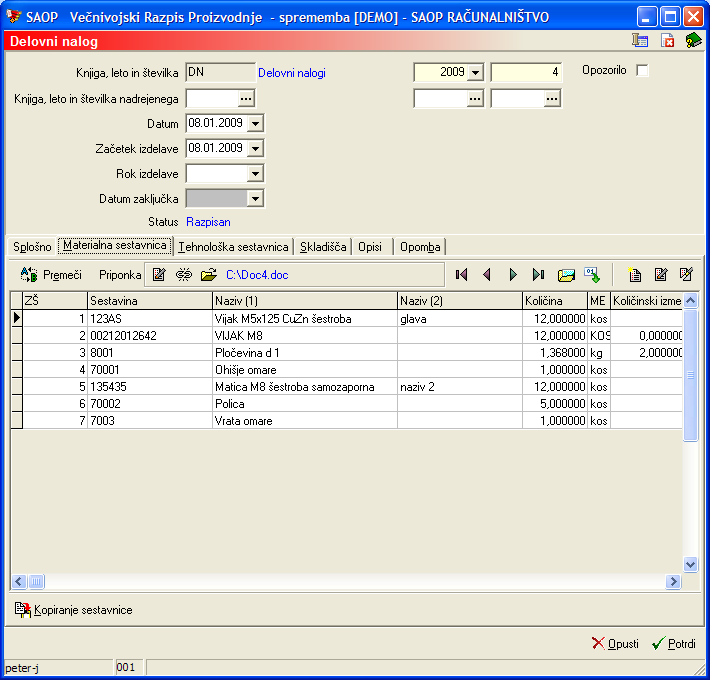Click the delete document icon with red X

[x=667, y=41]
